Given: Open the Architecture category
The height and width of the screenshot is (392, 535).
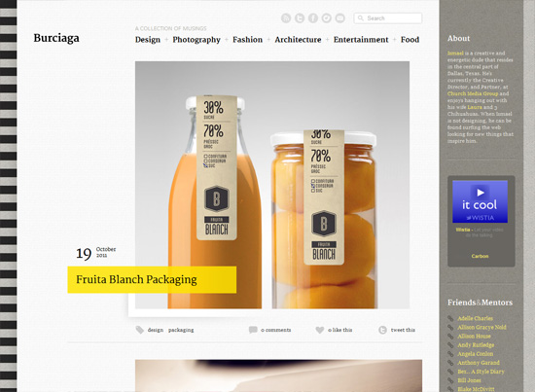Looking at the screenshot, I should tap(299, 40).
